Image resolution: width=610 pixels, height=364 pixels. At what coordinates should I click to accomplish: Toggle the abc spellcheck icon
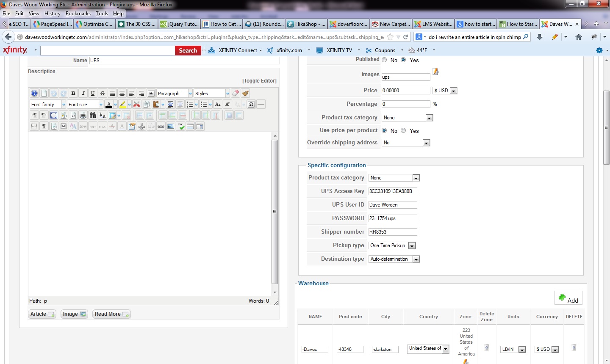click(180, 126)
